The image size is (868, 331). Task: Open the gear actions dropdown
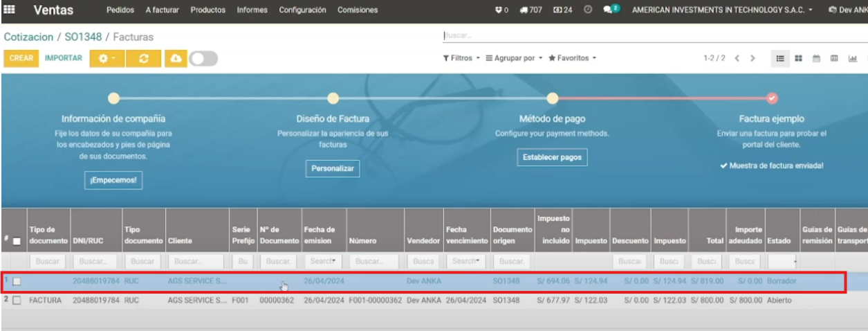point(107,59)
